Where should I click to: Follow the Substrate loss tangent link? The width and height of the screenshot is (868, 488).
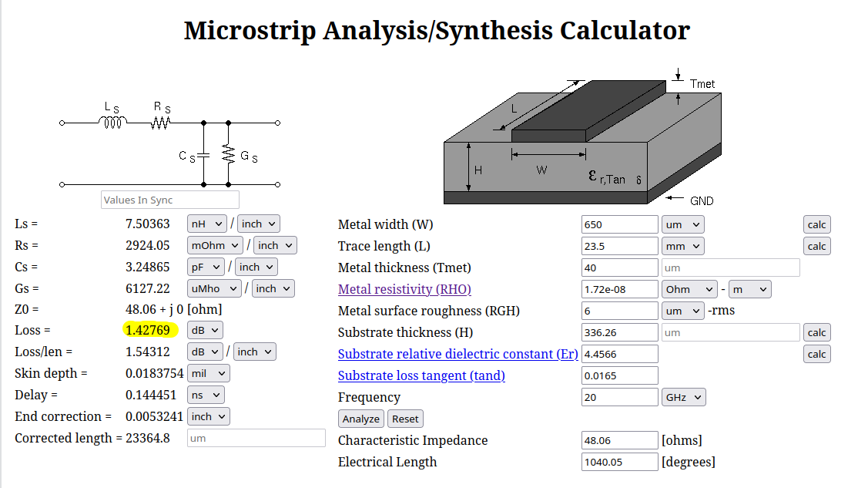coord(421,375)
